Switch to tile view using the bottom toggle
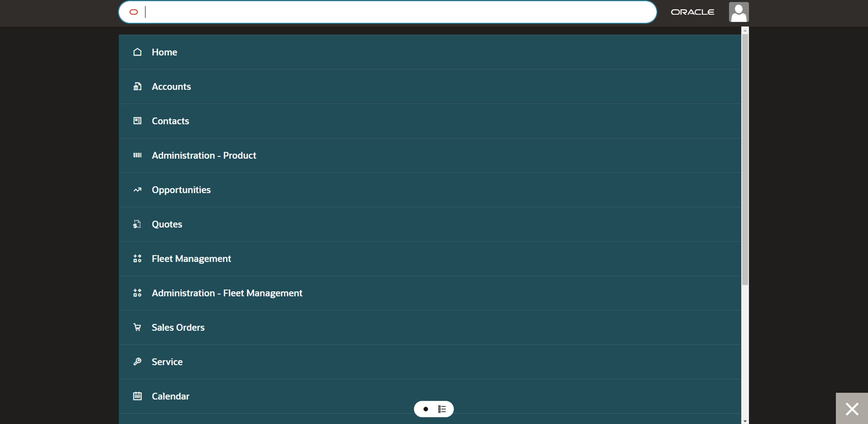 coord(426,409)
